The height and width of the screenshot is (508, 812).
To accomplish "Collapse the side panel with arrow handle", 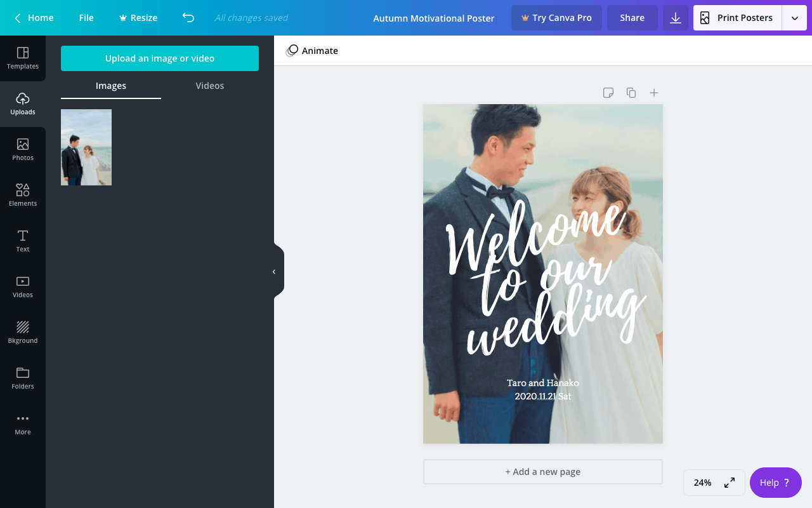I will click(x=274, y=272).
